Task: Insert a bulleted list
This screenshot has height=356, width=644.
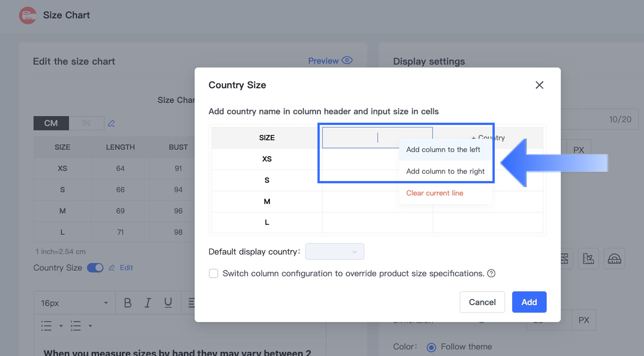Action: click(x=46, y=326)
